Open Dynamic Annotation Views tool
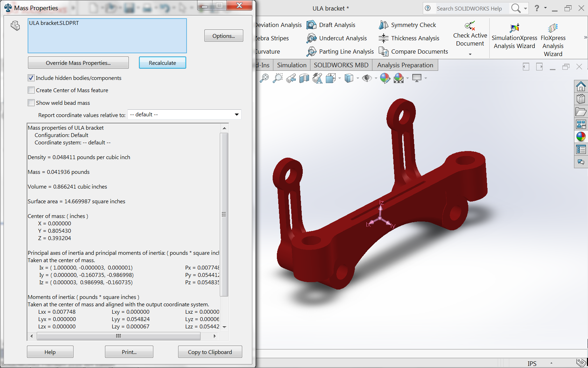Image resolution: width=588 pixels, height=368 pixels. [x=317, y=78]
